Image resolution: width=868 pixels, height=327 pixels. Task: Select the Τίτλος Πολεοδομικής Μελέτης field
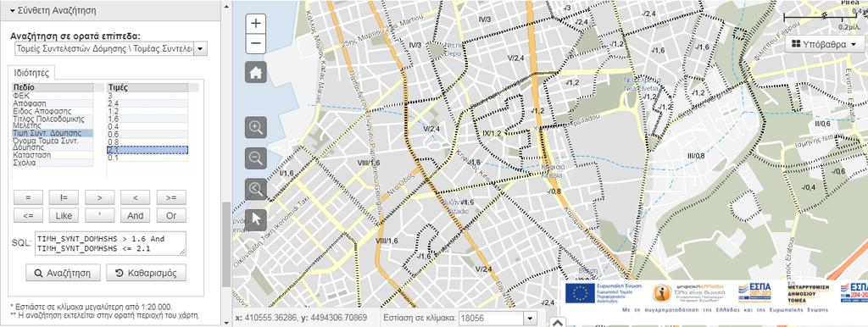point(53,122)
